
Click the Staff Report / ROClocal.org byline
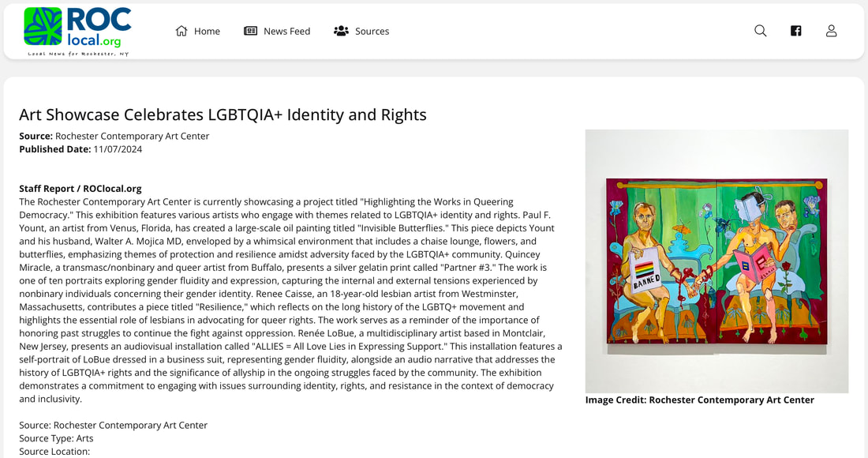pos(80,189)
